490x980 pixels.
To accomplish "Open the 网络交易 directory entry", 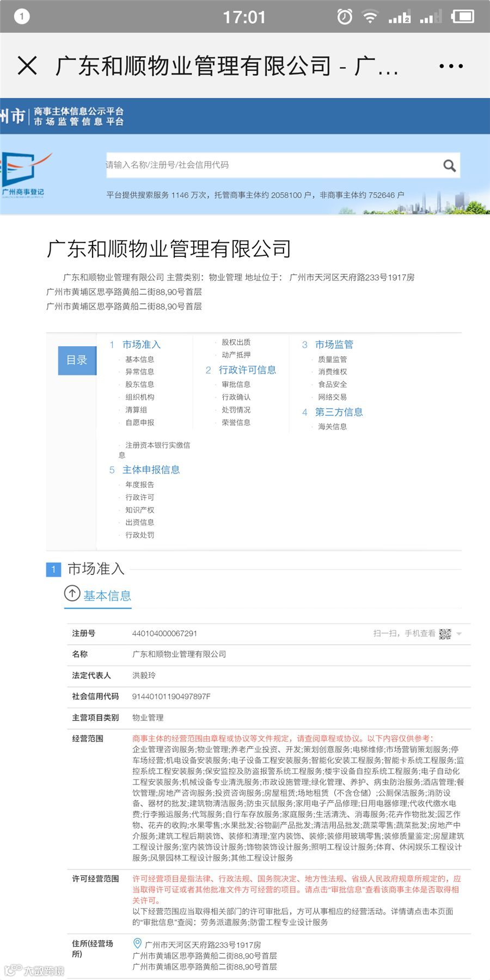I will coord(333,397).
